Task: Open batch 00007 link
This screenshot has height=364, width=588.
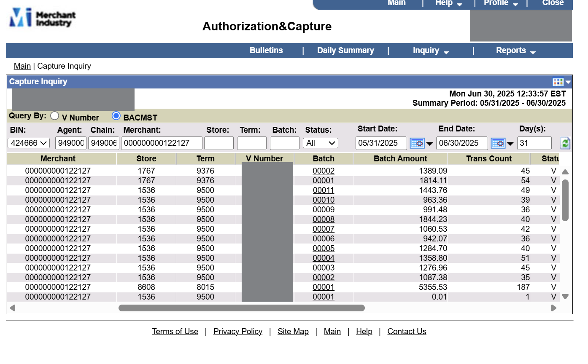Action: pyautogui.click(x=324, y=229)
